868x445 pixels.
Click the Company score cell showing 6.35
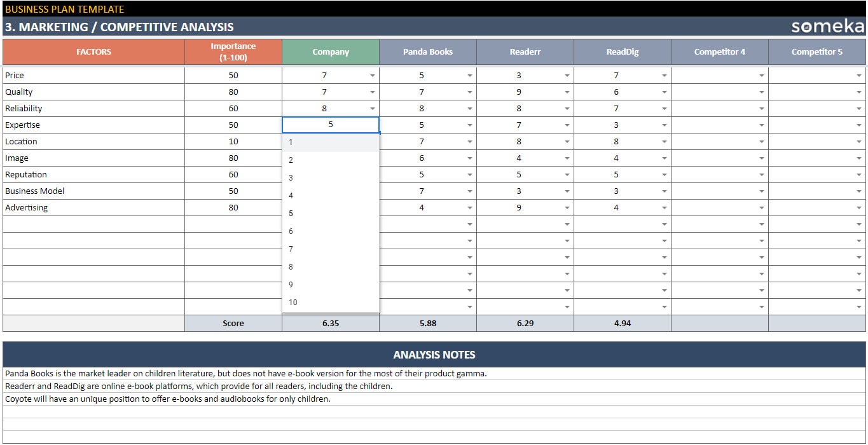coord(330,323)
